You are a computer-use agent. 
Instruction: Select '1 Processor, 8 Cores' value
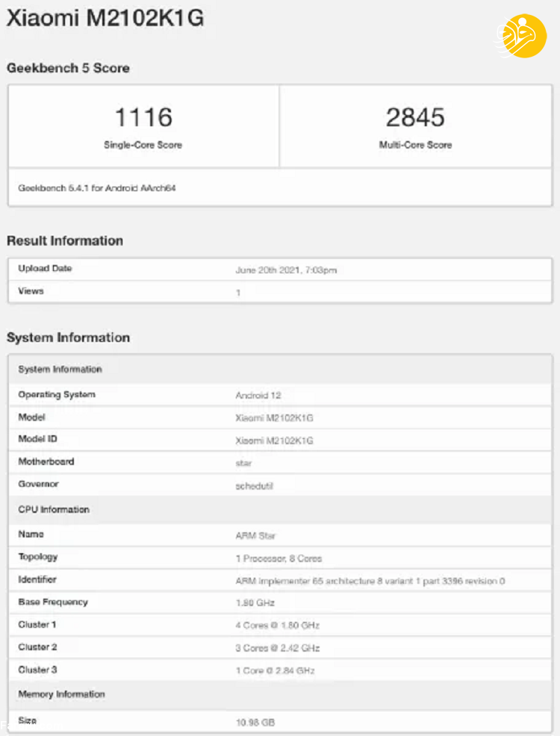click(x=279, y=558)
